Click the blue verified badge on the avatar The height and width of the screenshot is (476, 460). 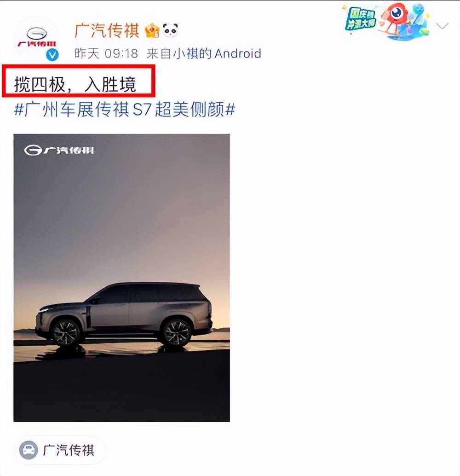52,55
